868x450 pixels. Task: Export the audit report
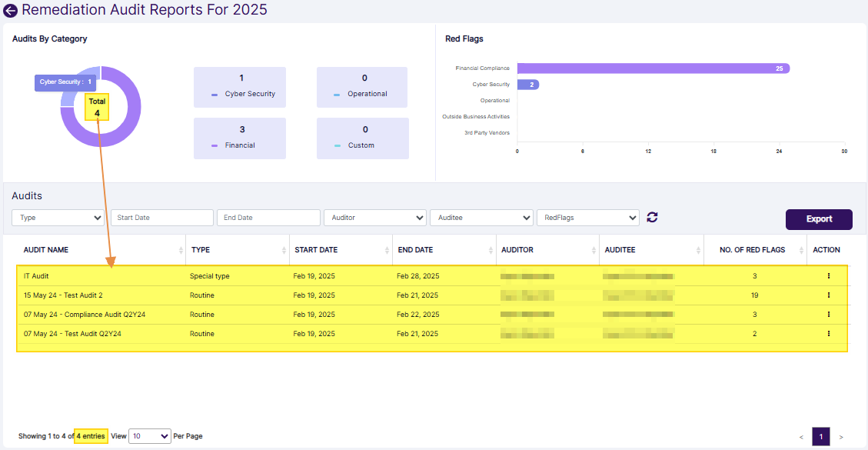[x=819, y=219]
